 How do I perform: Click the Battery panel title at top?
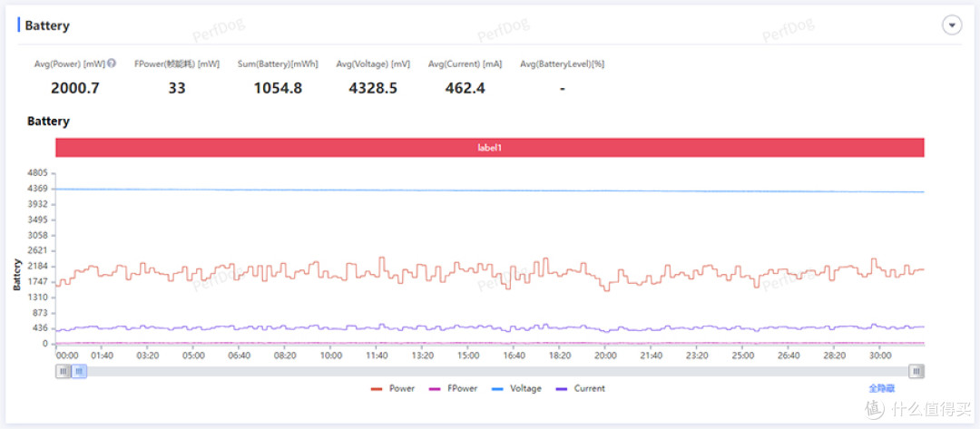pos(47,26)
